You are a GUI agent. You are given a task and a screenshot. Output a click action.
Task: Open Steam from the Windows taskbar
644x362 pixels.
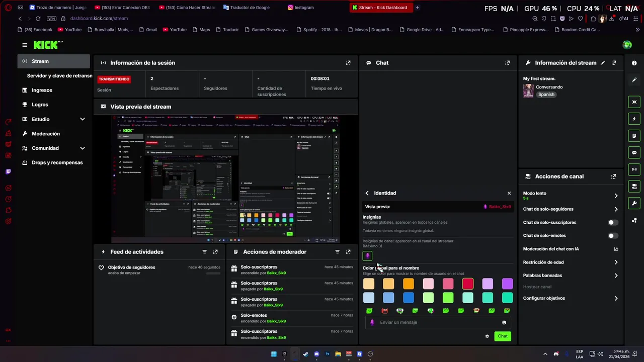pos(305,354)
